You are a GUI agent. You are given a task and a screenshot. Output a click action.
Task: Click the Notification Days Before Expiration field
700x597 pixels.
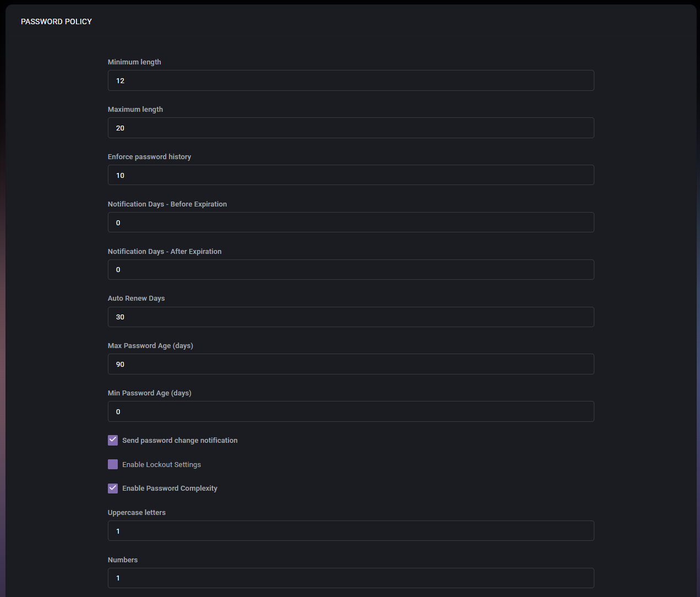tap(351, 222)
